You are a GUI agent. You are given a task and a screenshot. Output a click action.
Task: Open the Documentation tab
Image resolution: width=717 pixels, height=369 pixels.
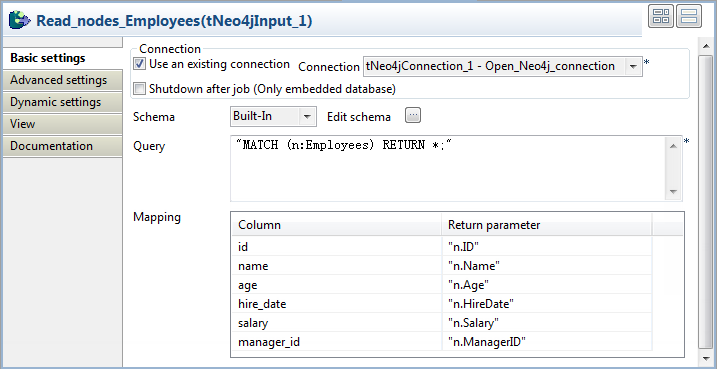coord(62,146)
